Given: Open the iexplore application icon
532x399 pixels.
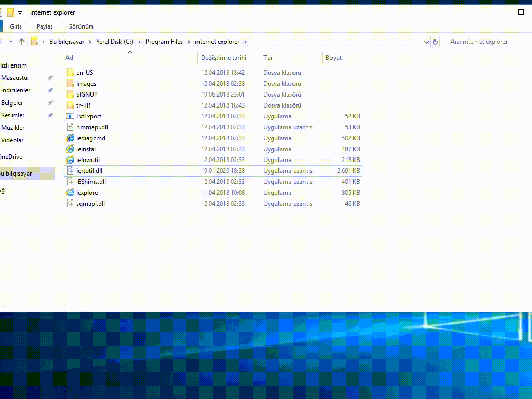Looking at the screenshot, I should click(x=70, y=193).
